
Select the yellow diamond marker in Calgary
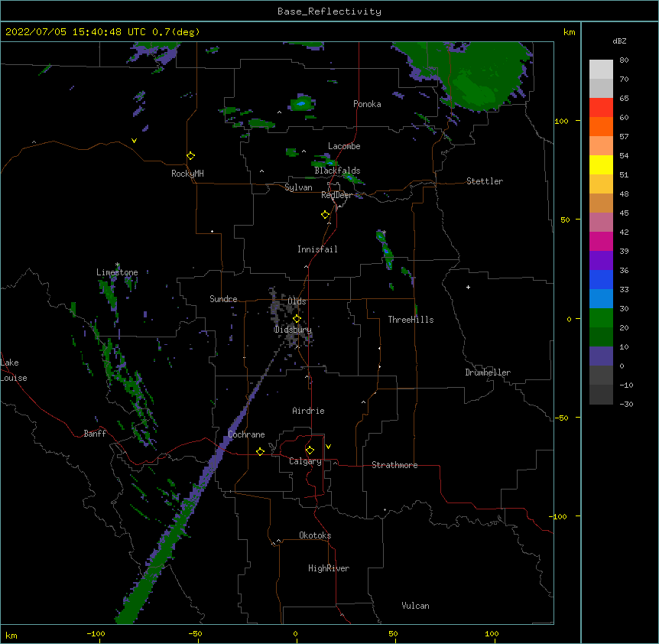310,450
